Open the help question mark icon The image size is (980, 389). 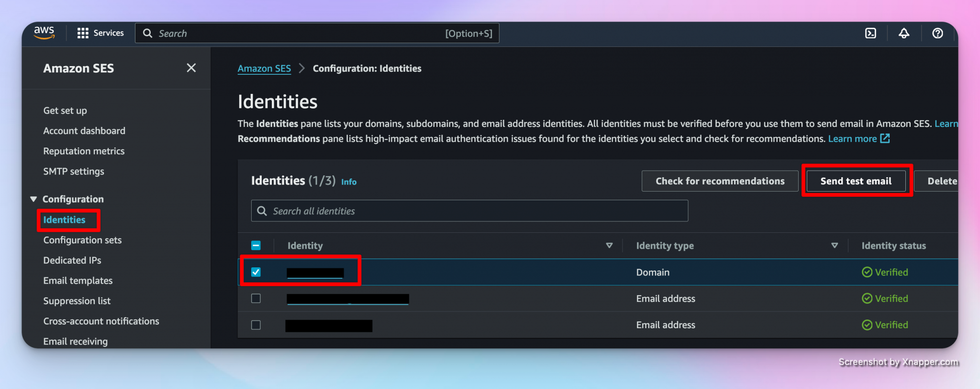(x=937, y=33)
